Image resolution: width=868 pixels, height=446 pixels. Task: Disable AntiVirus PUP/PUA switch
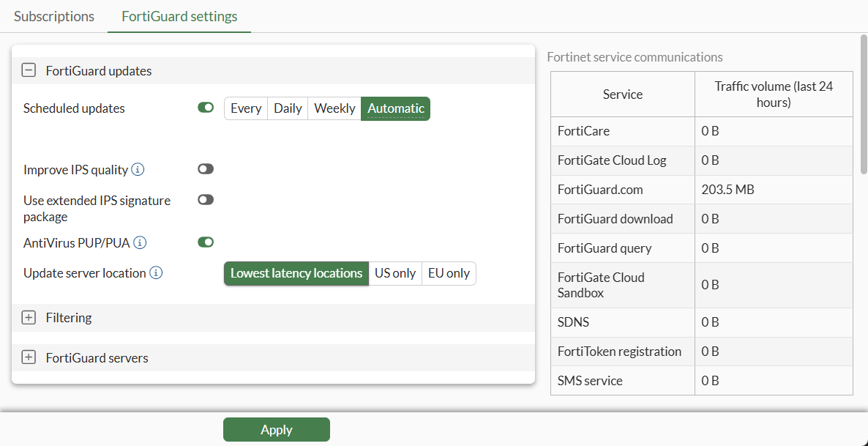[206, 242]
